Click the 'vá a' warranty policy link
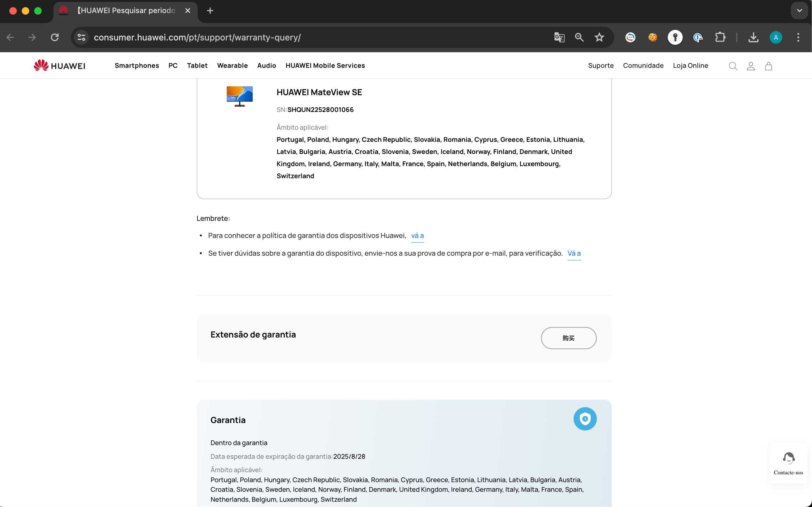 click(x=417, y=235)
